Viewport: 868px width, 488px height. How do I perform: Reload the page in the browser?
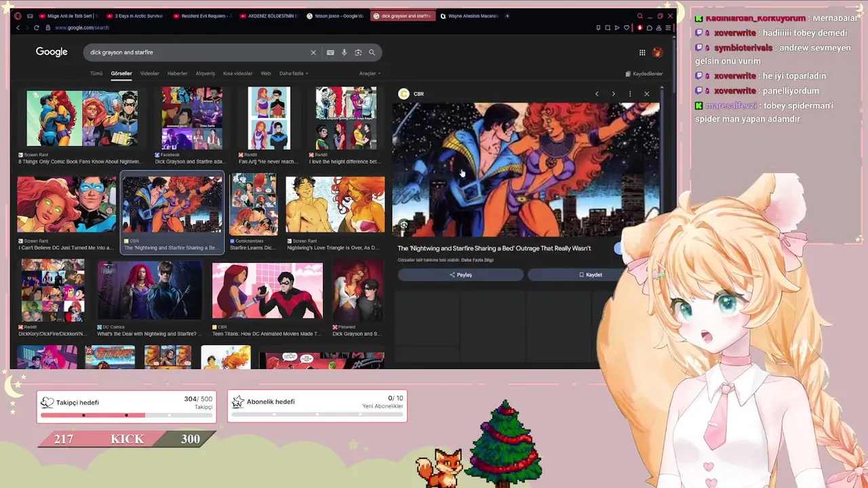(37, 28)
